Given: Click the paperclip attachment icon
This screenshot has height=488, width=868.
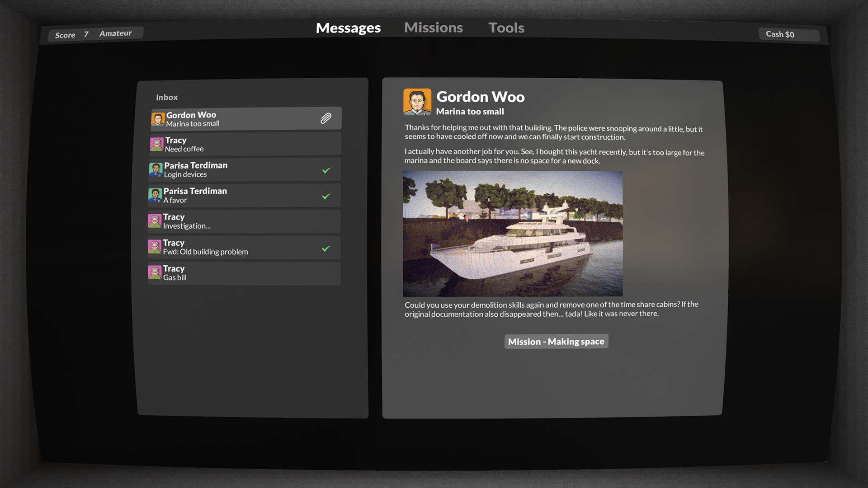Looking at the screenshot, I should point(326,118).
